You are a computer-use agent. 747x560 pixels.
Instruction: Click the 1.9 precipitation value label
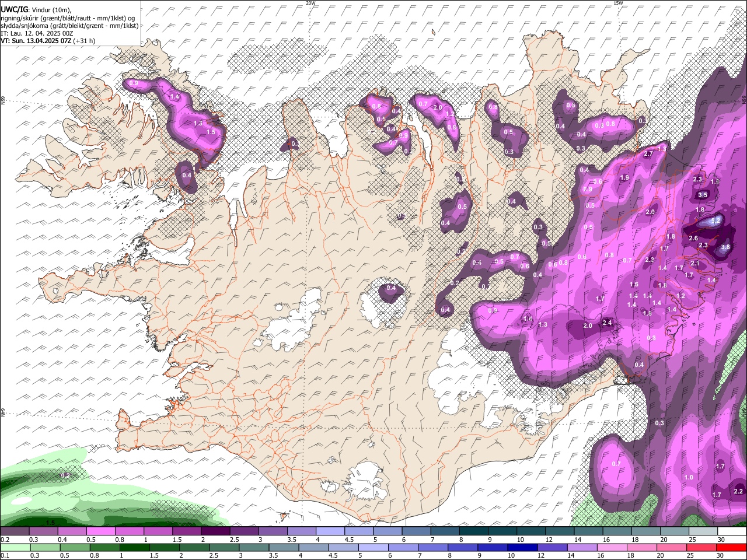(624, 178)
